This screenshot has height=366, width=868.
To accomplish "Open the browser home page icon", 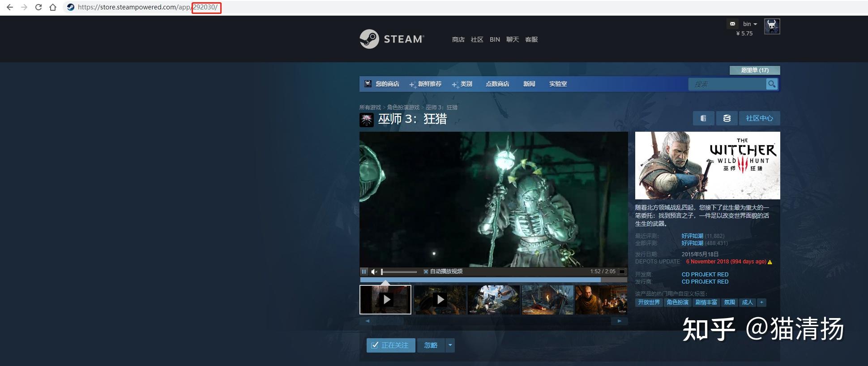I will tap(53, 7).
